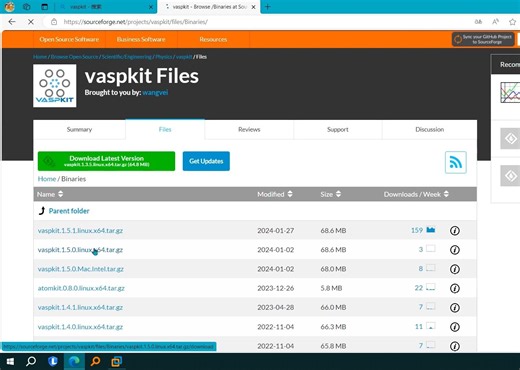The width and height of the screenshot is (520, 370).
Task: Click the taskbar search magnifier
Action: click(31, 361)
